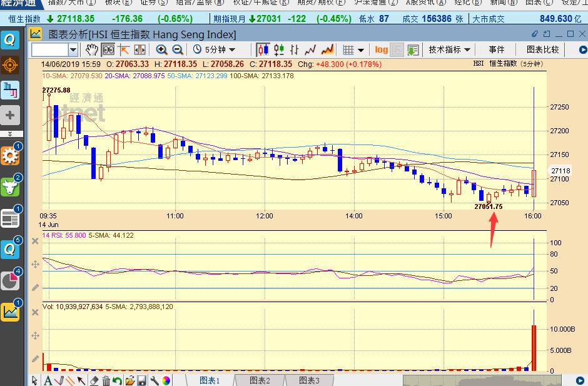Open the 5分钟 interval dropdown
Image resolution: width=588 pixels, height=386 pixels.
[214, 49]
